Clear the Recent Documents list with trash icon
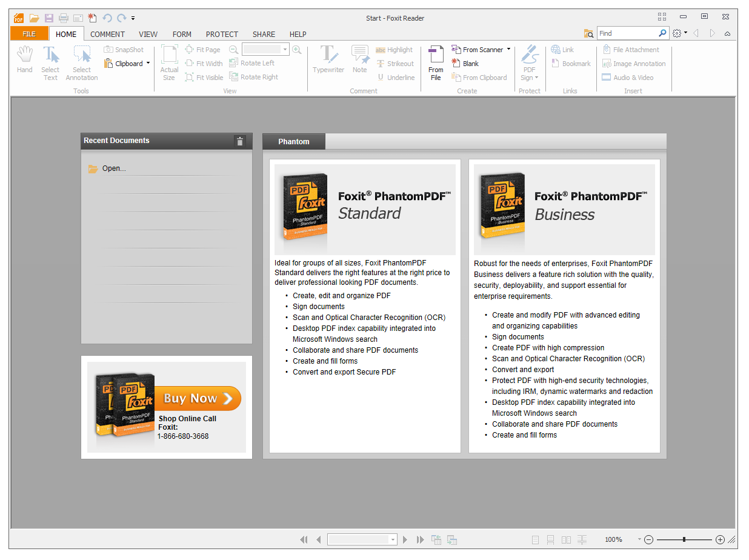749x560 pixels. pos(240,141)
